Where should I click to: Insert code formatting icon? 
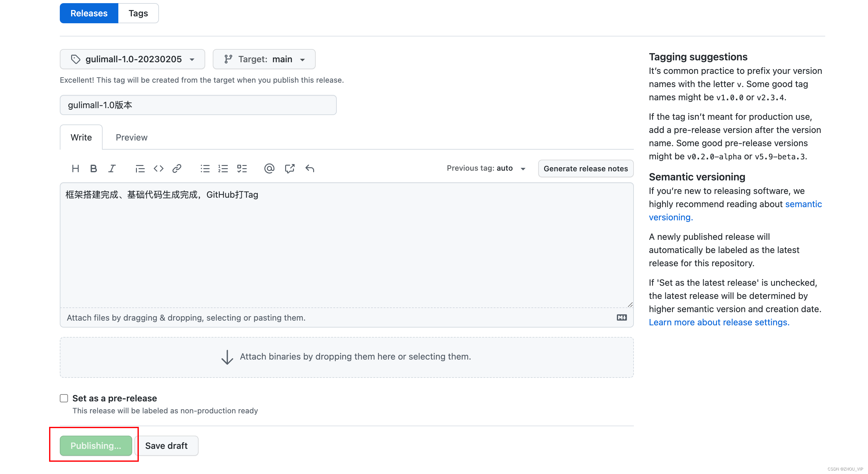pos(158,168)
